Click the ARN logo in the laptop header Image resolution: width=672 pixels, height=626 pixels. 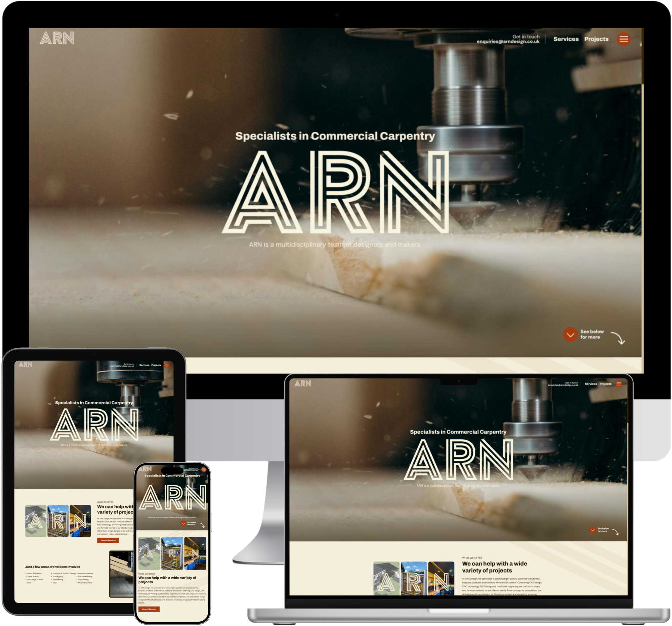[x=302, y=384]
